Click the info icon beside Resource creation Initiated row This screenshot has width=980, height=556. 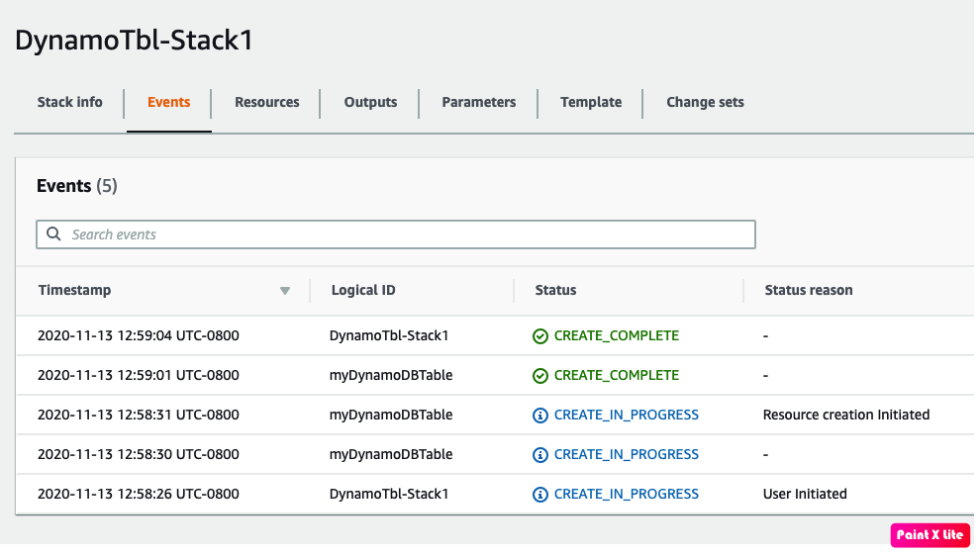pos(539,415)
